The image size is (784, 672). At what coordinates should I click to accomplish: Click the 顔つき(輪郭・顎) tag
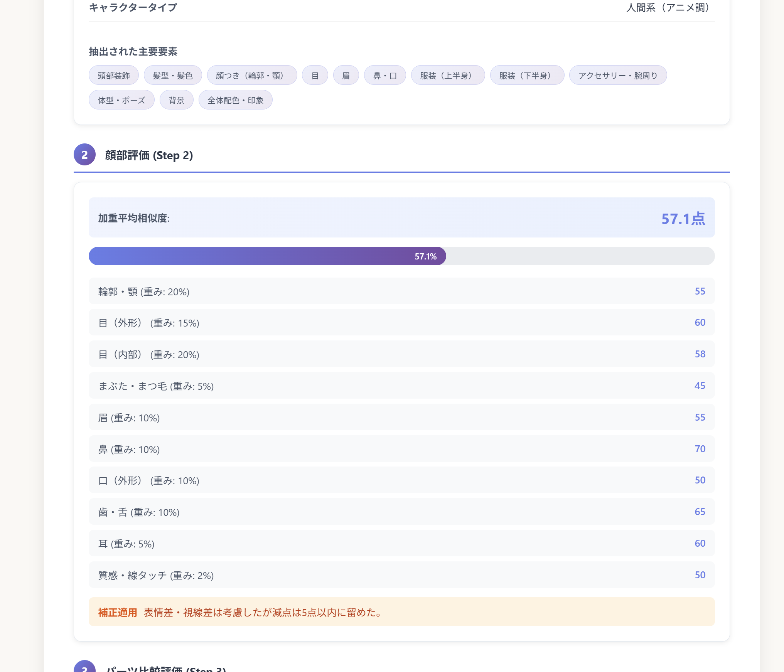[x=251, y=75]
